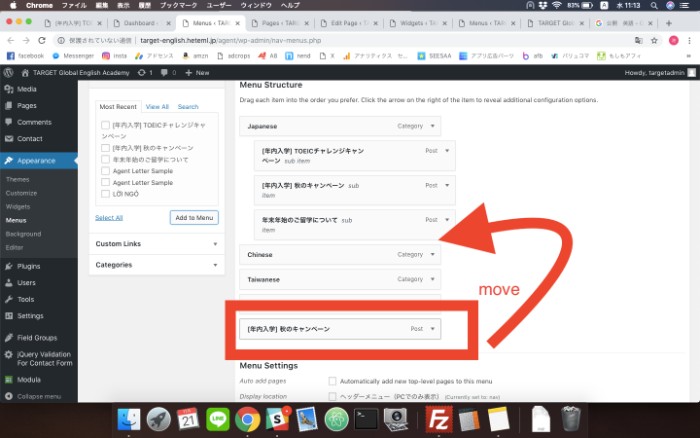Open Users admin section

[x=26, y=283]
